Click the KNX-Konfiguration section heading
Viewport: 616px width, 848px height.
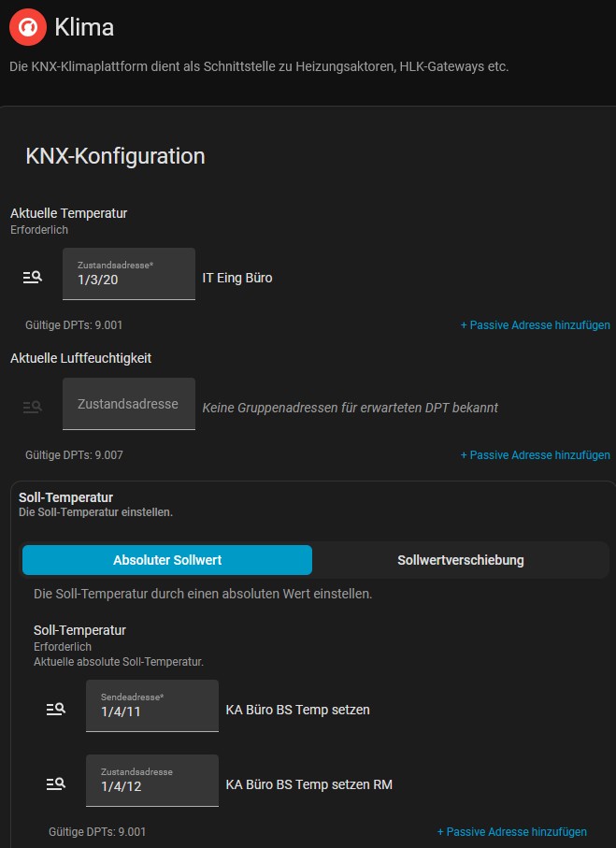click(115, 156)
